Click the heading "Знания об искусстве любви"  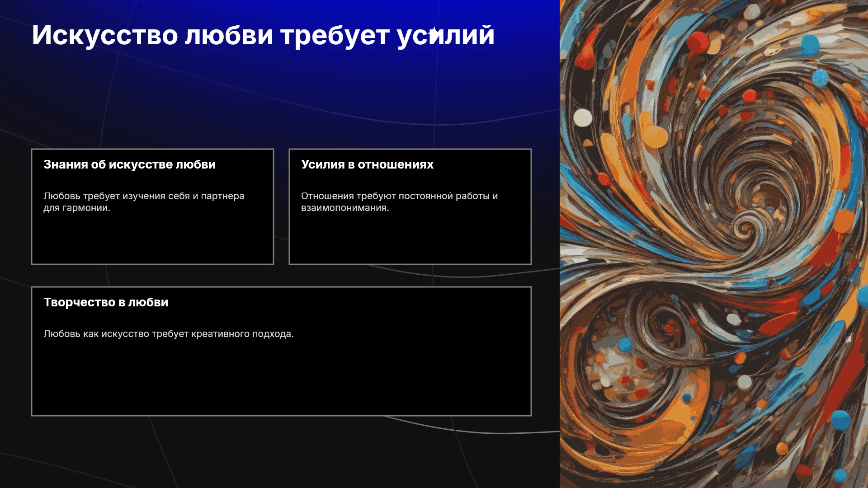[130, 164]
